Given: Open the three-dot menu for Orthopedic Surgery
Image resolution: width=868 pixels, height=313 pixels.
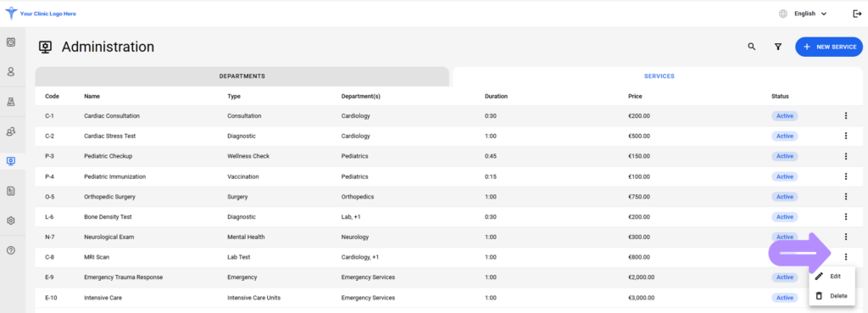Looking at the screenshot, I should pyautogui.click(x=846, y=197).
